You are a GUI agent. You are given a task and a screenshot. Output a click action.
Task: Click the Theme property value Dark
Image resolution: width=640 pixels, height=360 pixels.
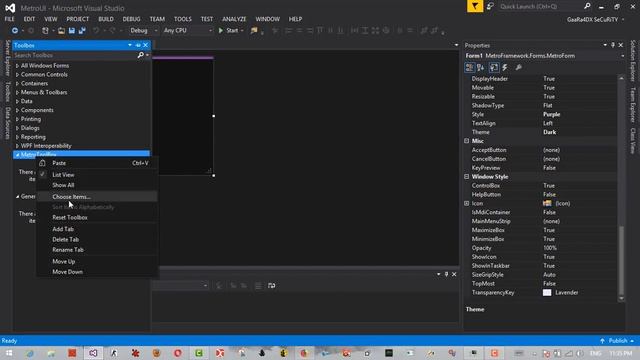tap(549, 132)
